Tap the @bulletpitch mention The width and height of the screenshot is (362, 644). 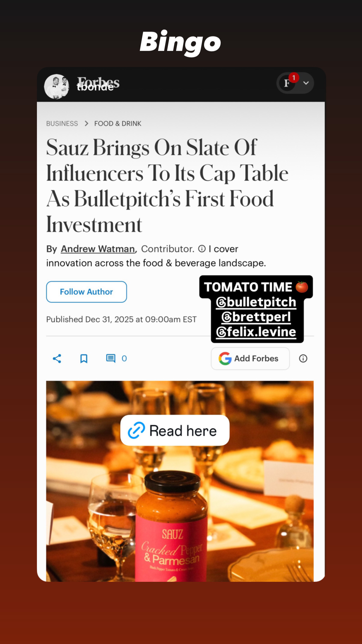point(256,302)
